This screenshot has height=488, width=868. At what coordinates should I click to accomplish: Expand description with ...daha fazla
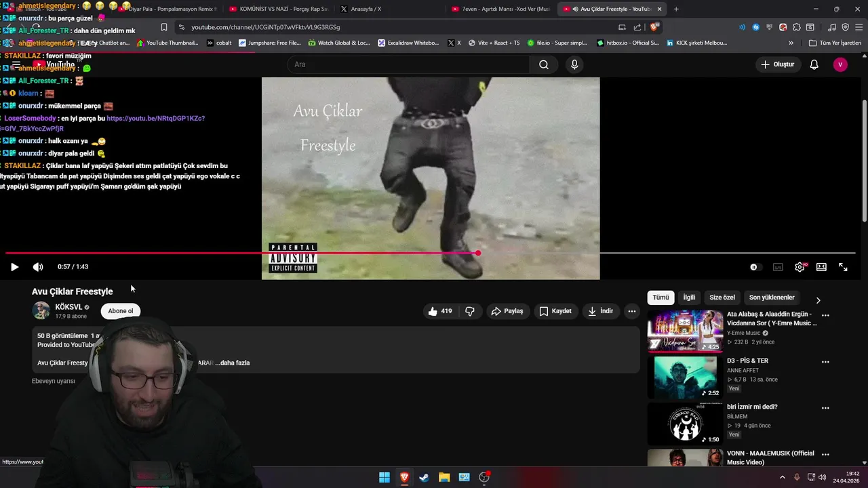click(232, 363)
